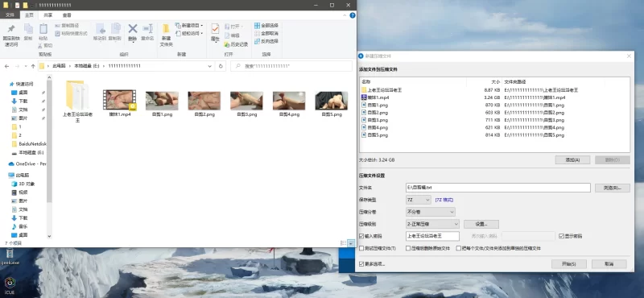This screenshot has height=298, width=644.
Task: Click the 新建项目 icon in the ribbon
Action: click(178, 26)
